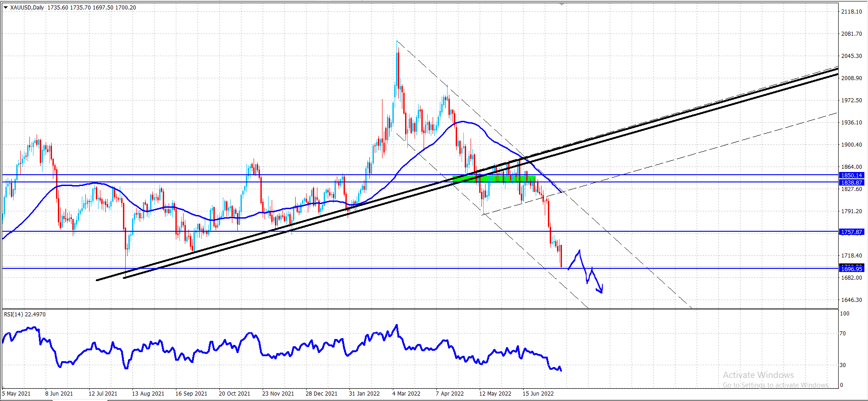
Task: Click the 2118.10 value on price scale
Action: click(x=852, y=12)
